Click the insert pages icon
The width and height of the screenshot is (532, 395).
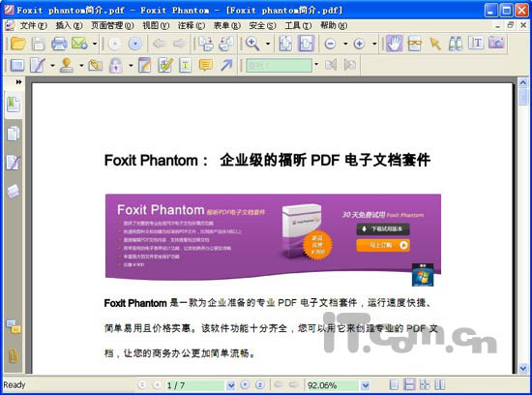[x=206, y=44]
